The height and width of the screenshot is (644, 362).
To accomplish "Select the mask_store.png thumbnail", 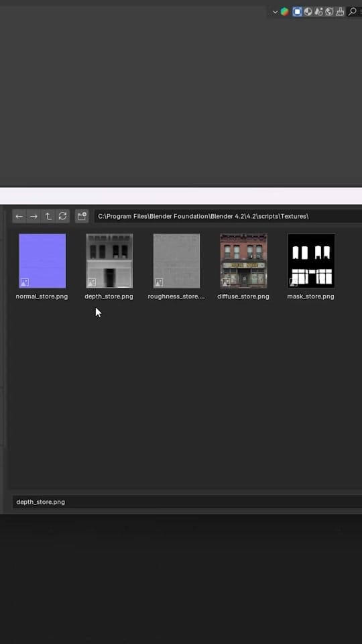I will tap(311, 261).
